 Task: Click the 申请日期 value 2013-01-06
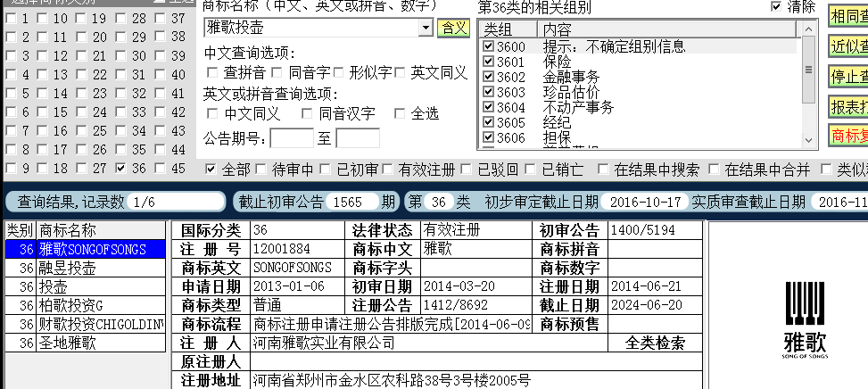pyautogui.click(x=289, y=286)
